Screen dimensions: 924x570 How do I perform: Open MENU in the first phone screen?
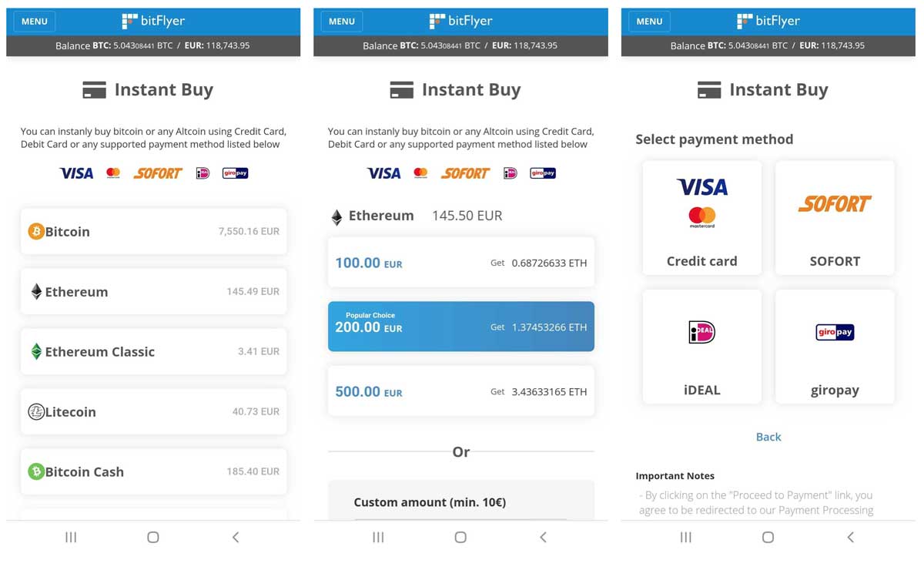pyautogui.click(x=35, y=22)
